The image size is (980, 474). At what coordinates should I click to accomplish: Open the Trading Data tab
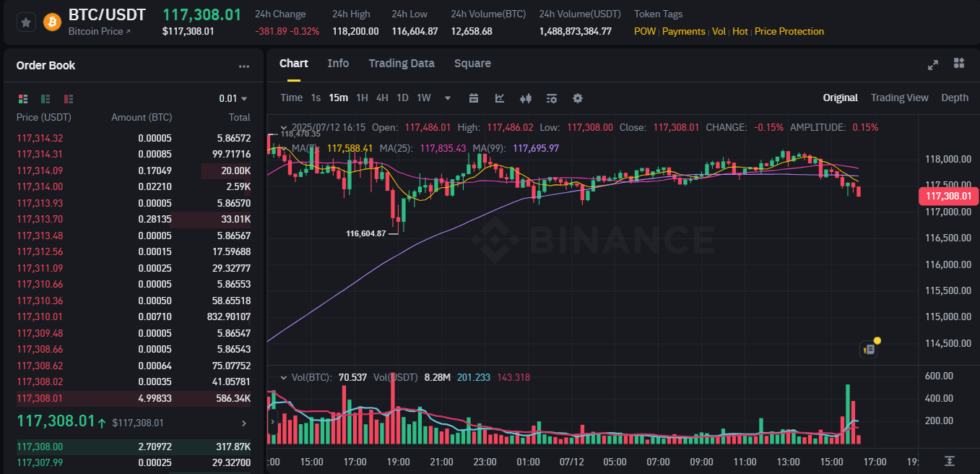click(x=402, y=64)
